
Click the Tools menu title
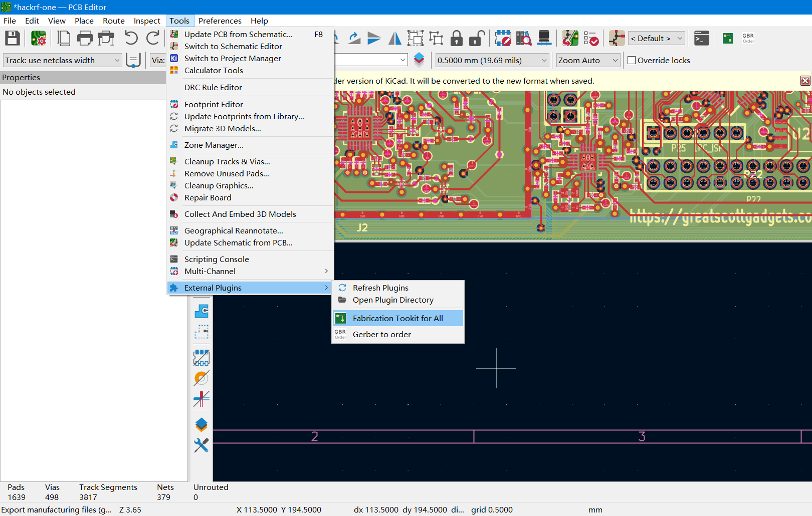(x=179, y=21)
